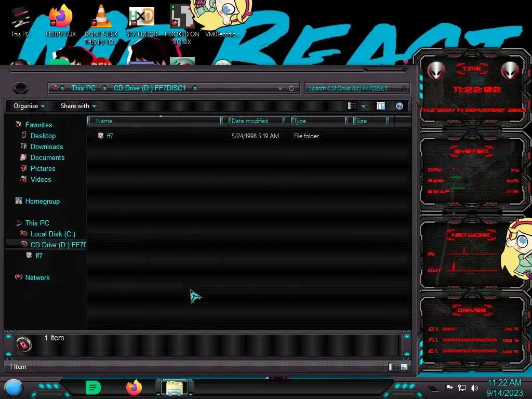
Task: Open the Start orb
Action: (x=14, y=388)
